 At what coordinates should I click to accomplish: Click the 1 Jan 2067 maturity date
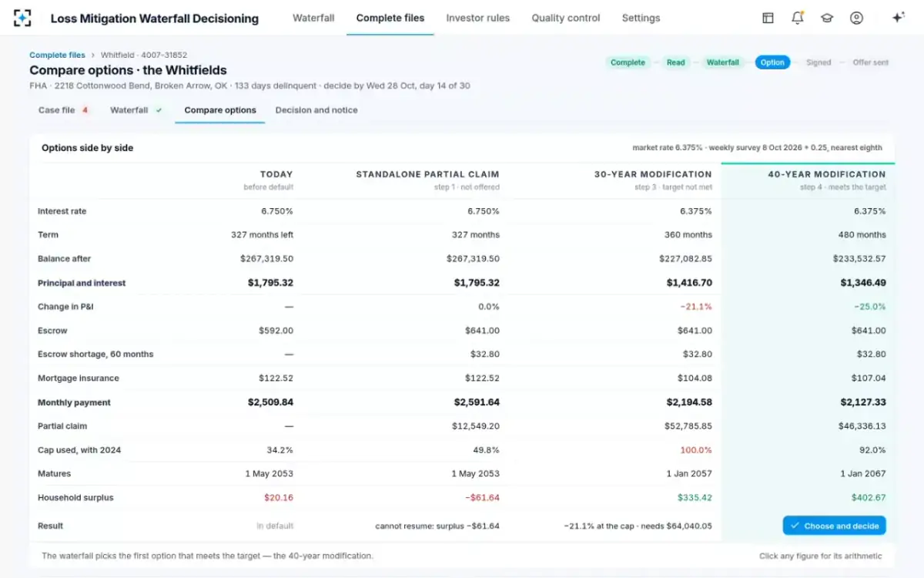point(865,474)
